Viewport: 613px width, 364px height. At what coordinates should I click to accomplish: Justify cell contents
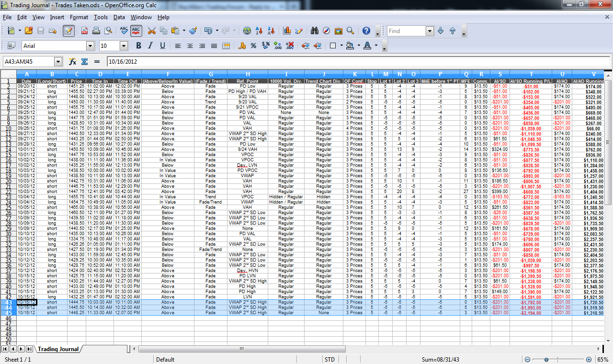pos(214,46)
